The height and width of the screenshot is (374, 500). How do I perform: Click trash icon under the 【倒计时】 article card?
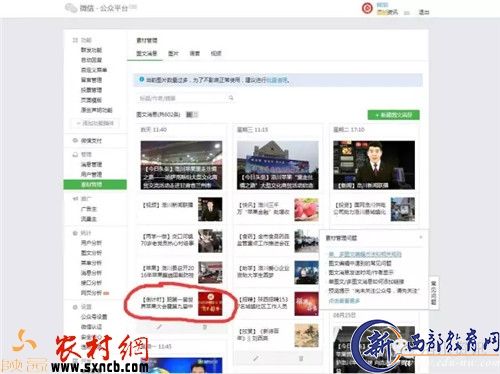(x=205, y=327)
